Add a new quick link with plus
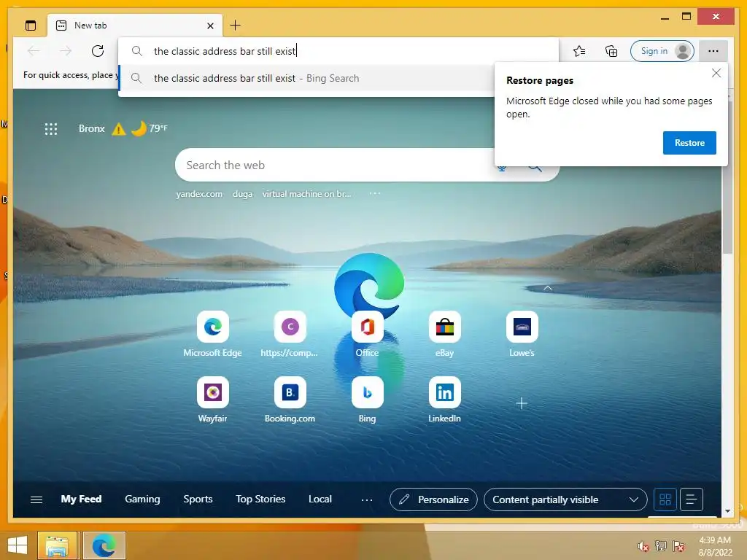 pyautogui.click(x=522, y=403)
